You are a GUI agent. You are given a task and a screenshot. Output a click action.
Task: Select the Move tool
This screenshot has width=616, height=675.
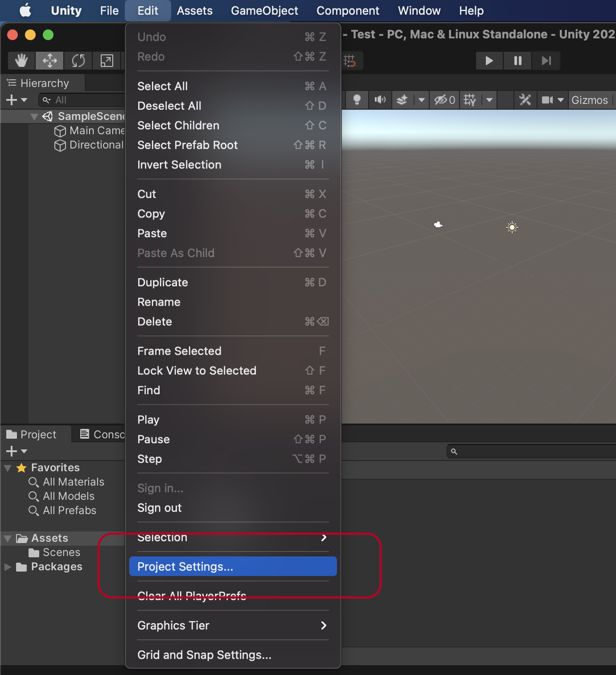click(49, 60)
